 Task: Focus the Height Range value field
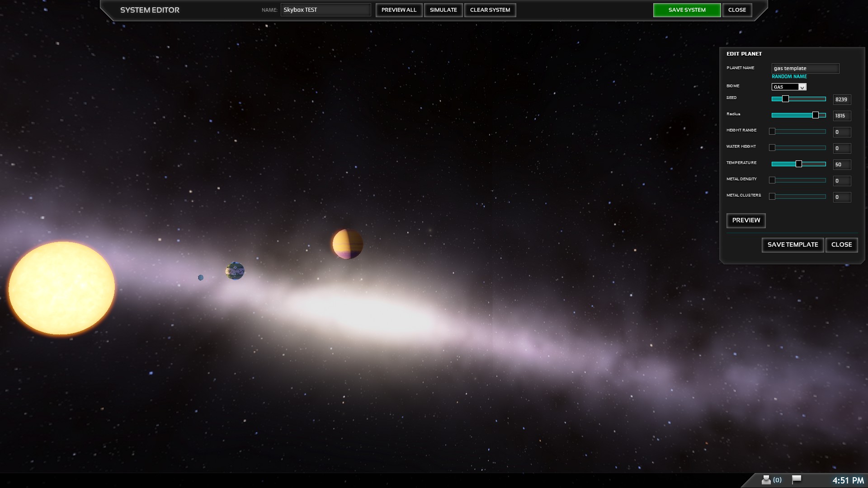(842, 132)
